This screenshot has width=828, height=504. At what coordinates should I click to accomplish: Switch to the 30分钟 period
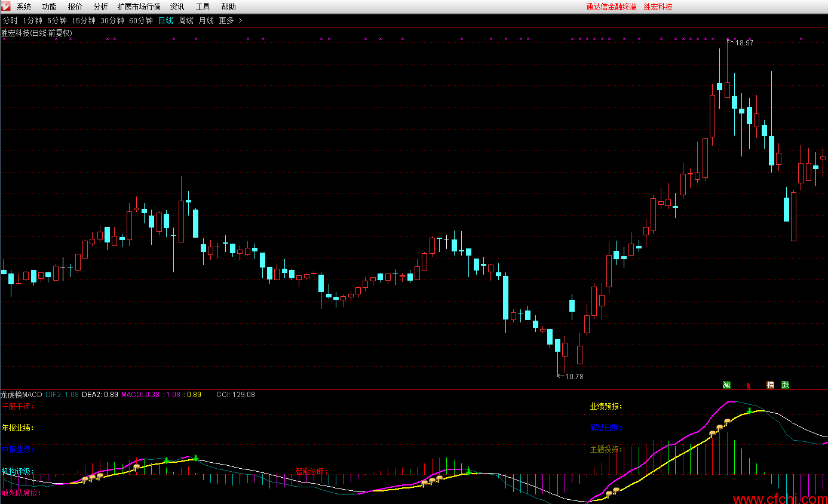point(112,20)
